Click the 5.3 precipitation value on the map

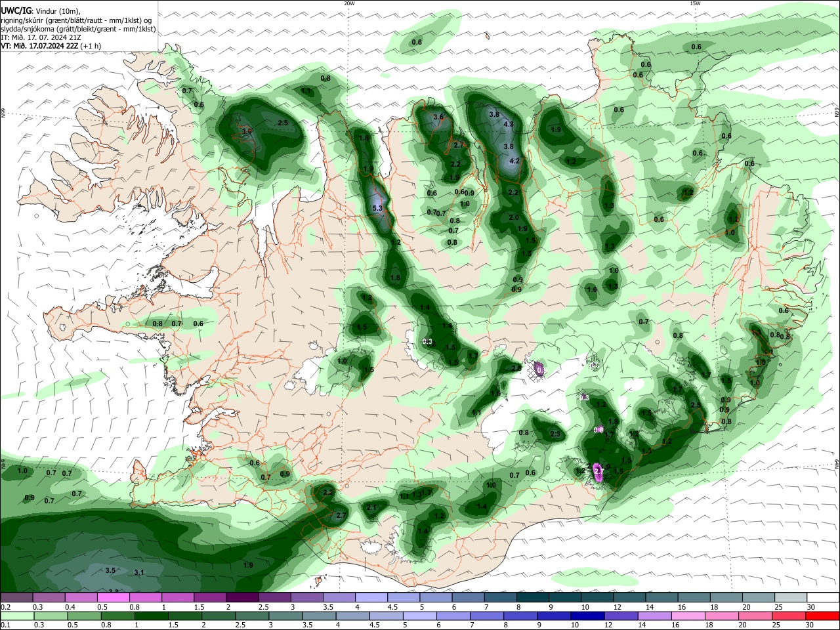(377, 208)
